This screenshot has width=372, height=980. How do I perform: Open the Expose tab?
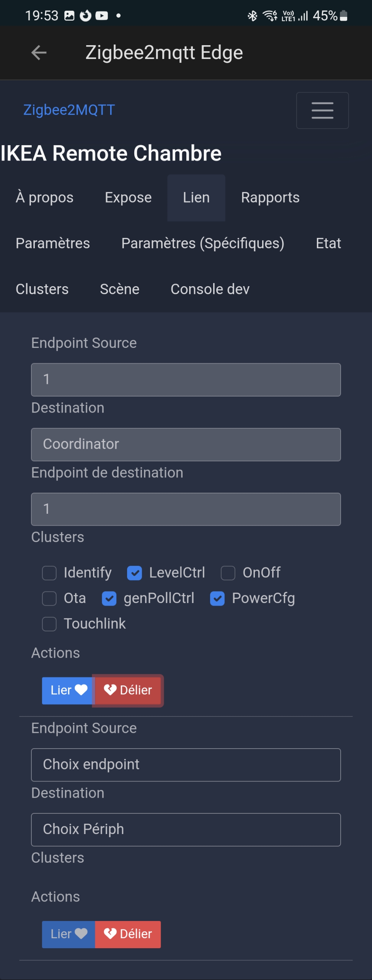128,198
